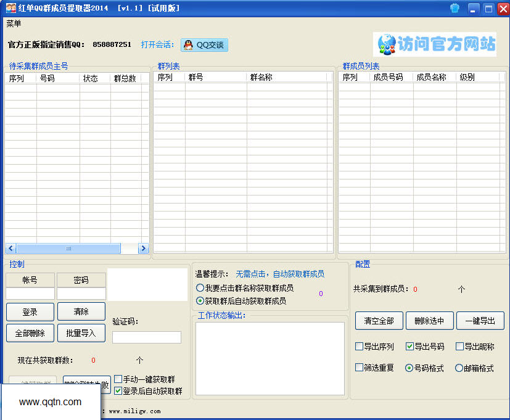
Task: Focus the 密码 input field
Action: coord(81,294)
